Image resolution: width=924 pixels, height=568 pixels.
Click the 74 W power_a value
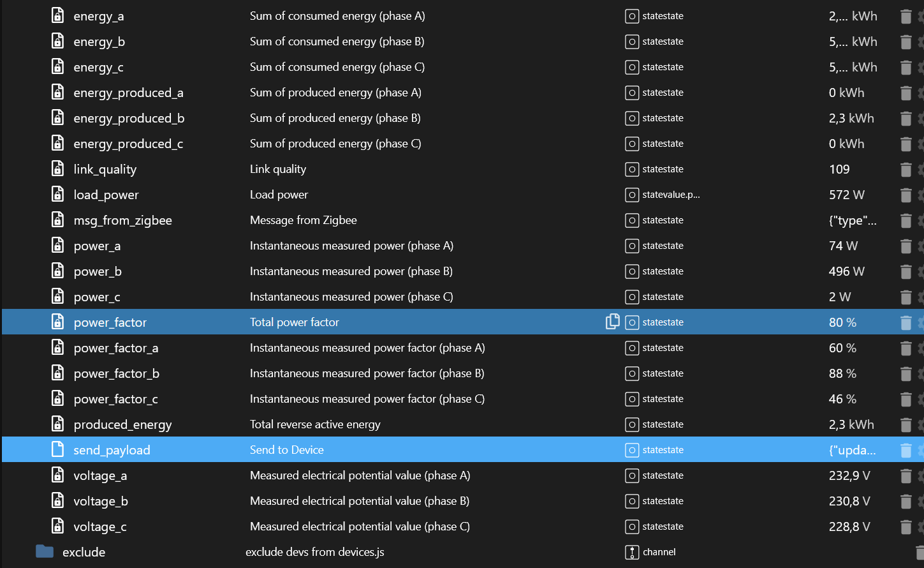coord(843,246)
